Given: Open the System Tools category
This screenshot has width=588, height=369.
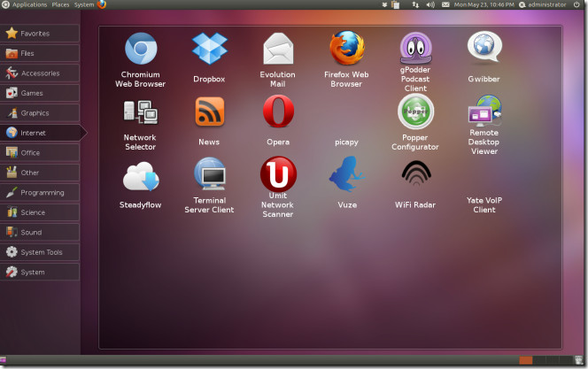Looking at the screenshot, I should pyautogui.click(x=40, y=251).
